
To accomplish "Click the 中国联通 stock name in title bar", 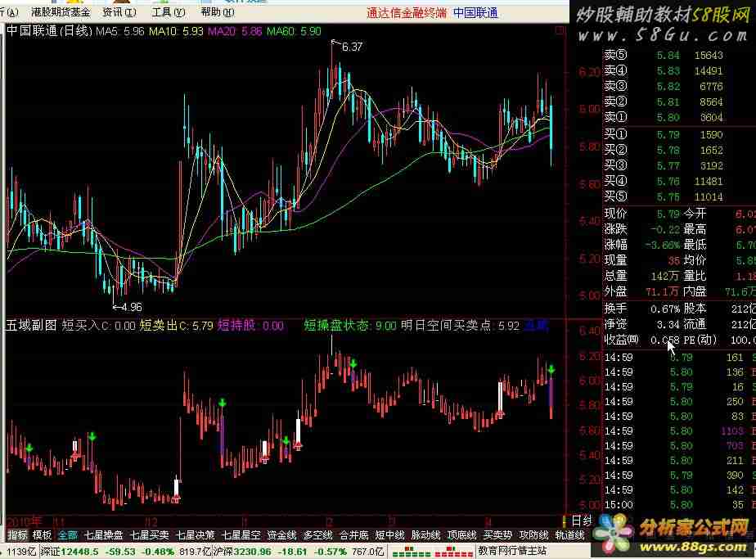I will click(475, 13).
